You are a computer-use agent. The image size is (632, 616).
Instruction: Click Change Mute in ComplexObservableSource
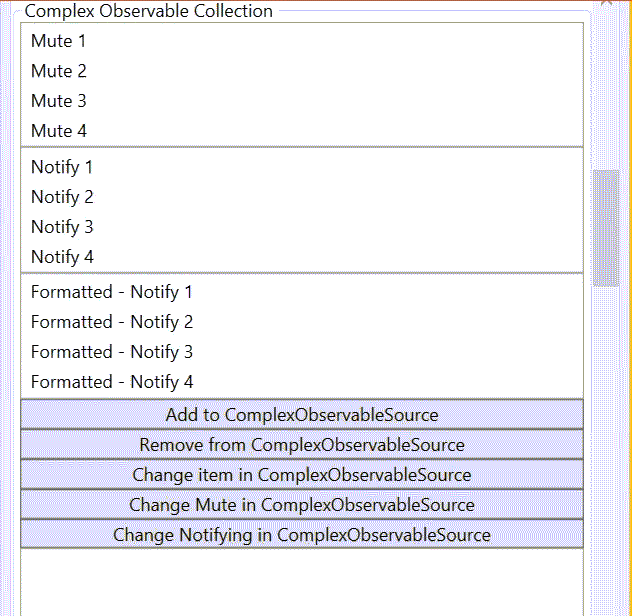click(302, 505)
